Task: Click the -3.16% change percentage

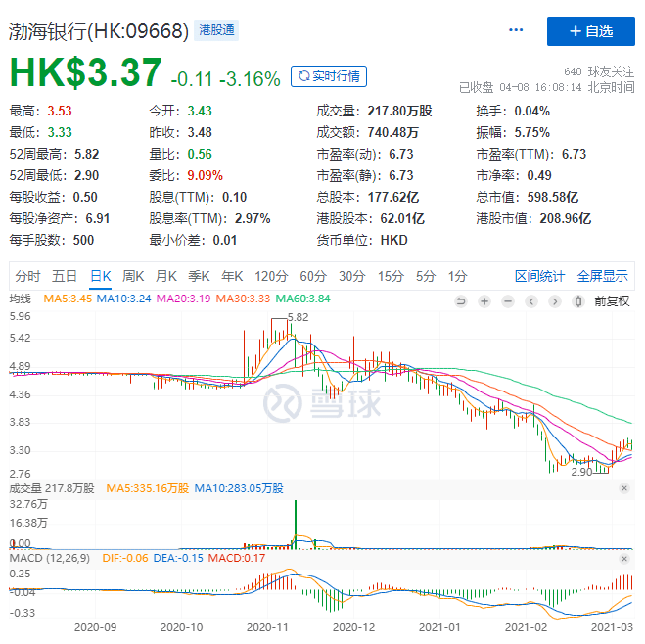Action: pos(250,79)
